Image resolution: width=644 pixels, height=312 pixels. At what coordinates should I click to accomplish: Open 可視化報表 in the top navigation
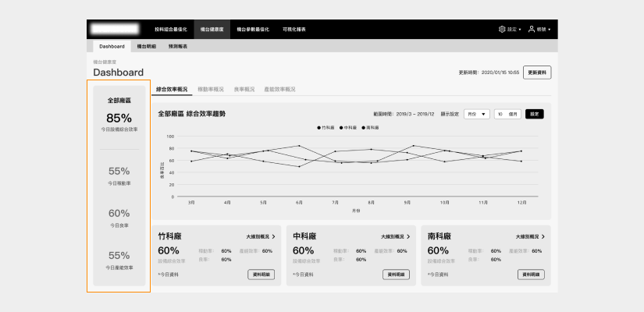[294, 29]
